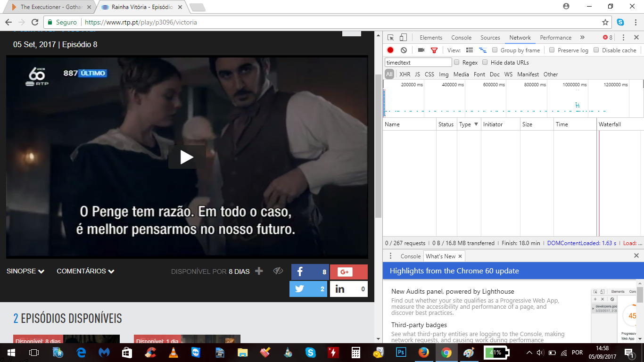Show hidden system tray icons
The width and height of the screenshot is (644, 362).
pos(529,353)
